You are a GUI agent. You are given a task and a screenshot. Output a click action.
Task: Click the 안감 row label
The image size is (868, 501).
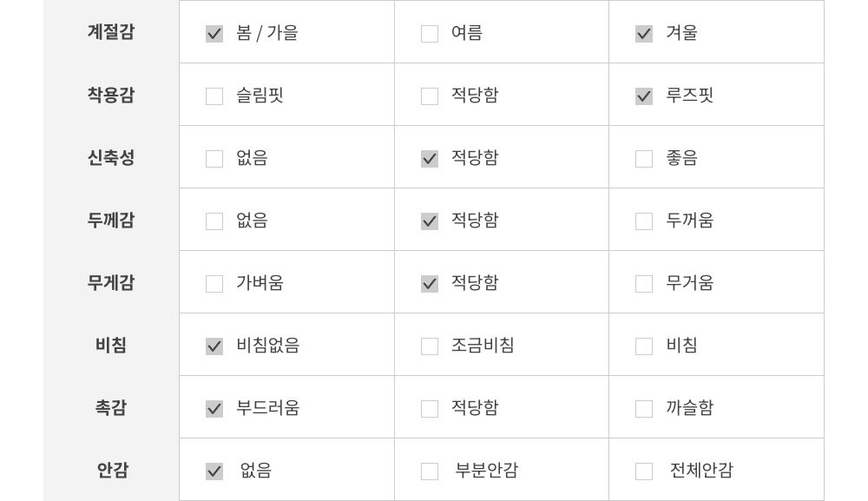point(112,470)
